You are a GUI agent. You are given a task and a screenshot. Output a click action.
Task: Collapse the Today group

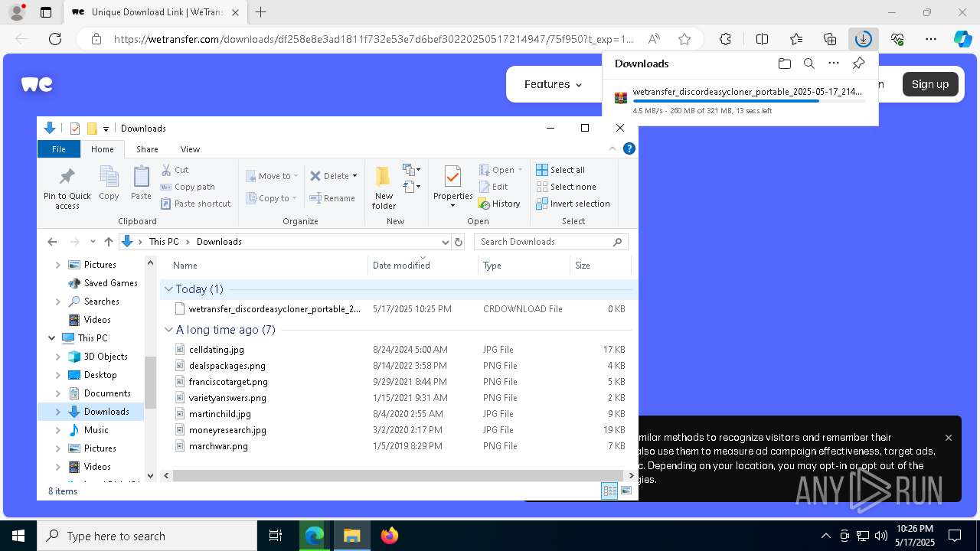[168, 289]
